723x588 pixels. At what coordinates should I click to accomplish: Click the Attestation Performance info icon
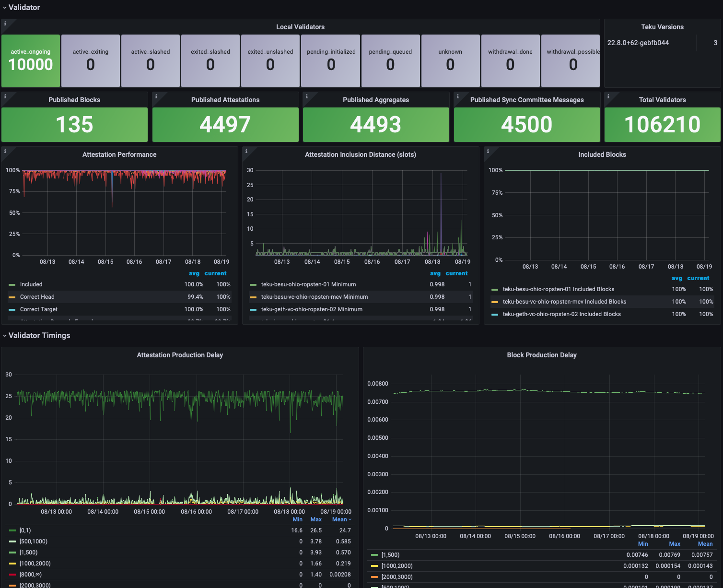[5, 151]
